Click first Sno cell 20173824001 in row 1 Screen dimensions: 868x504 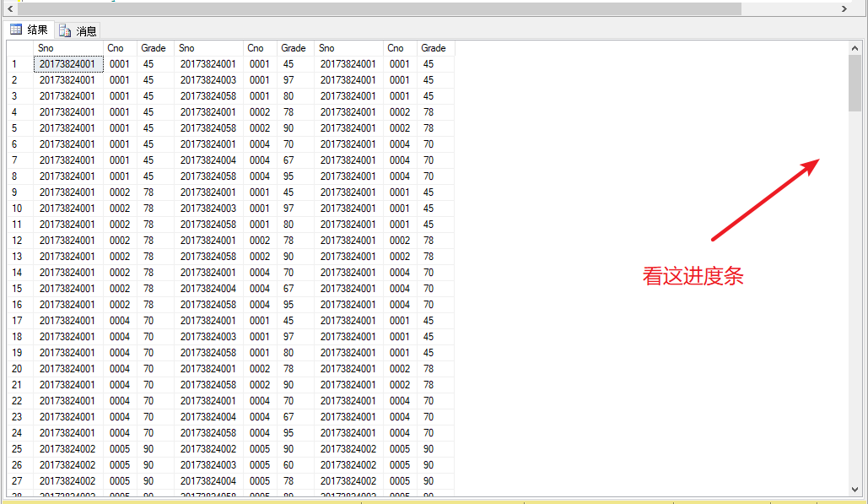pyautogui.click(x=68, y=63)
